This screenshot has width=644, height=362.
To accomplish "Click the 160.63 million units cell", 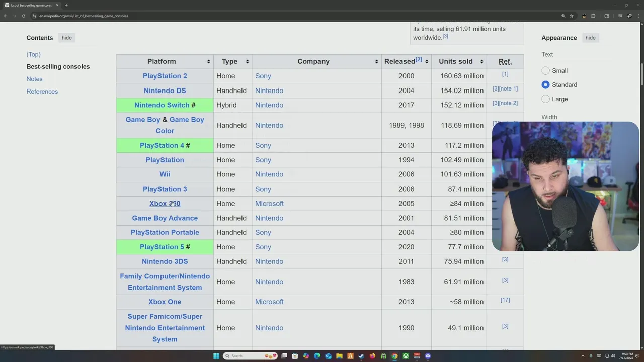I will (459, 76).
